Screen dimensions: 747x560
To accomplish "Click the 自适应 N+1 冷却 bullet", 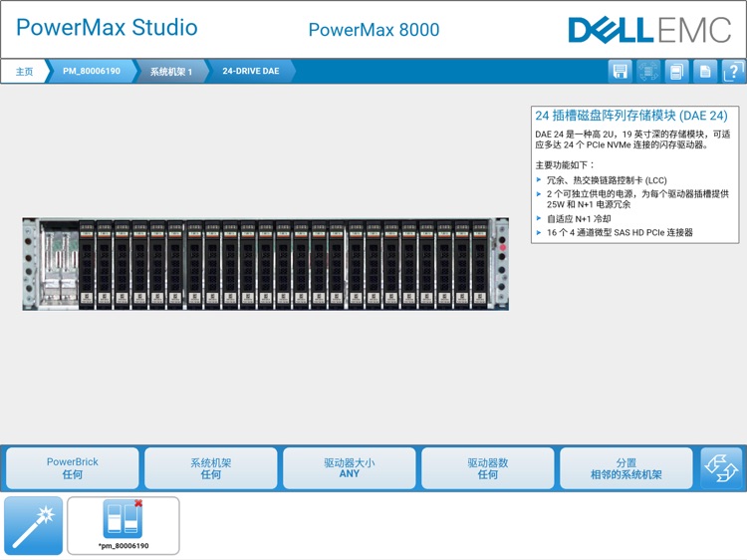I will click(579, 219).
